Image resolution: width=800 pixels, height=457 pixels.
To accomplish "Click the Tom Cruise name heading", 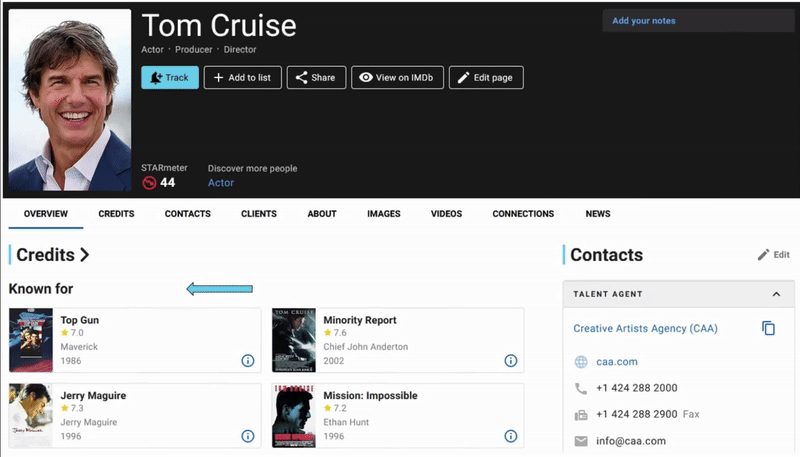I will click(219, 26).
